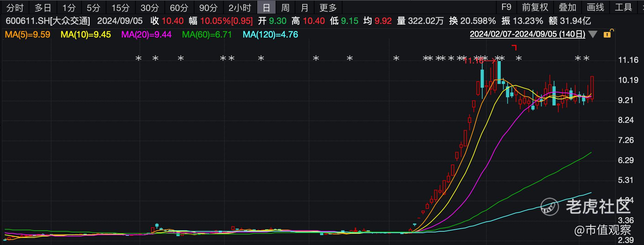Viewport: 644px width, 245px height.
Task: Open the date range 2024/02/07-2024/09/05 (140日) link
Action: [528, 34]
